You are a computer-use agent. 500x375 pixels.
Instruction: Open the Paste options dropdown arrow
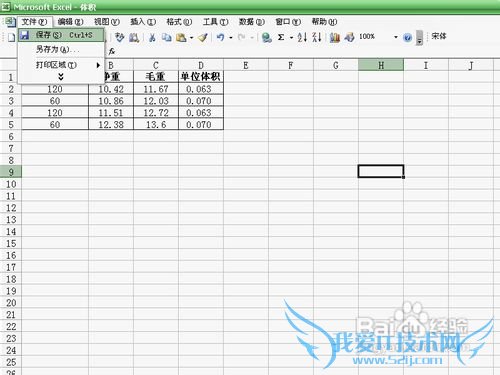191,37
